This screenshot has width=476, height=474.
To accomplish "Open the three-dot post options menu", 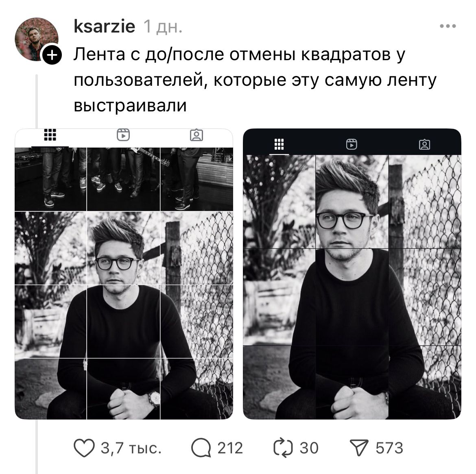I will [448, 26].
